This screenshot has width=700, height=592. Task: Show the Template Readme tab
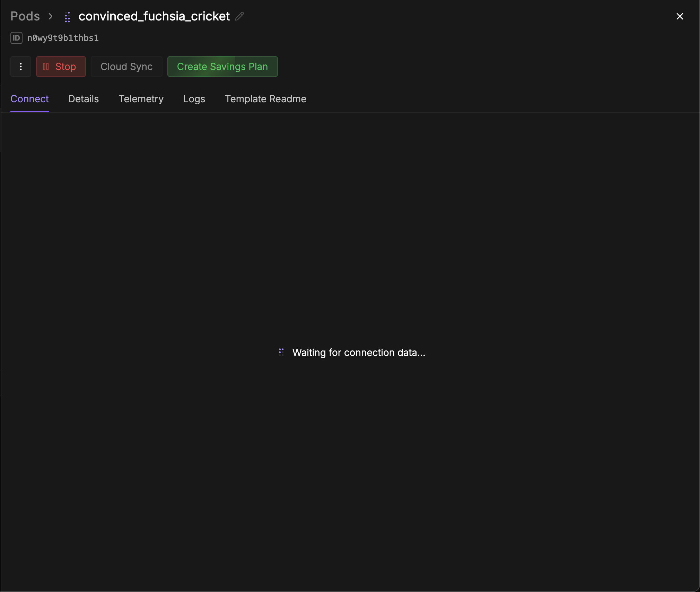click(265, 99)
